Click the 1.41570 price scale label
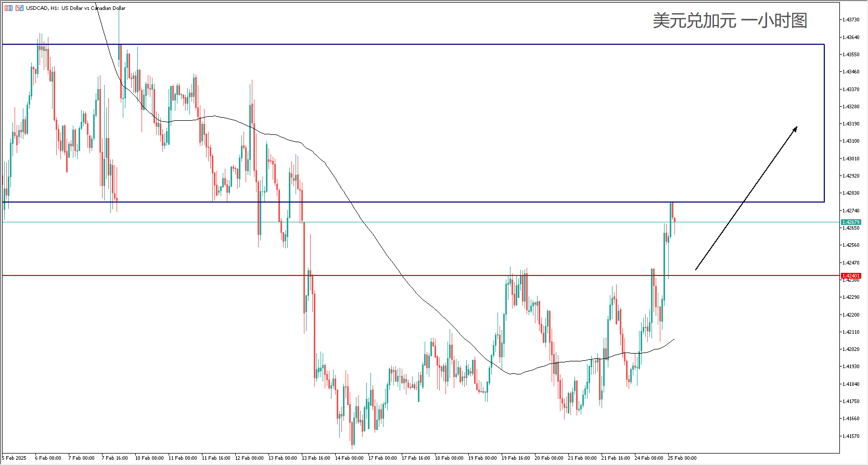 (x=851, y=436)
